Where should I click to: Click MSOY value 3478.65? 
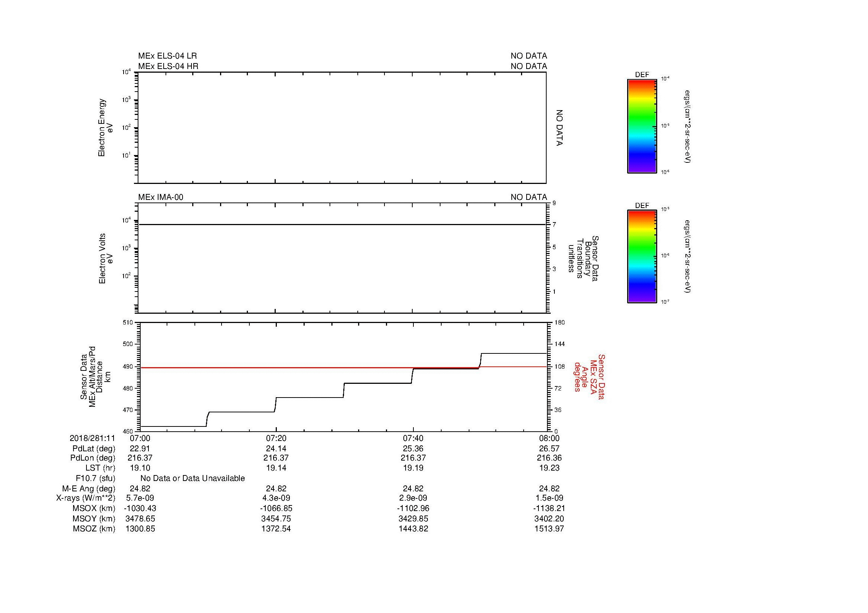point(140,519)
